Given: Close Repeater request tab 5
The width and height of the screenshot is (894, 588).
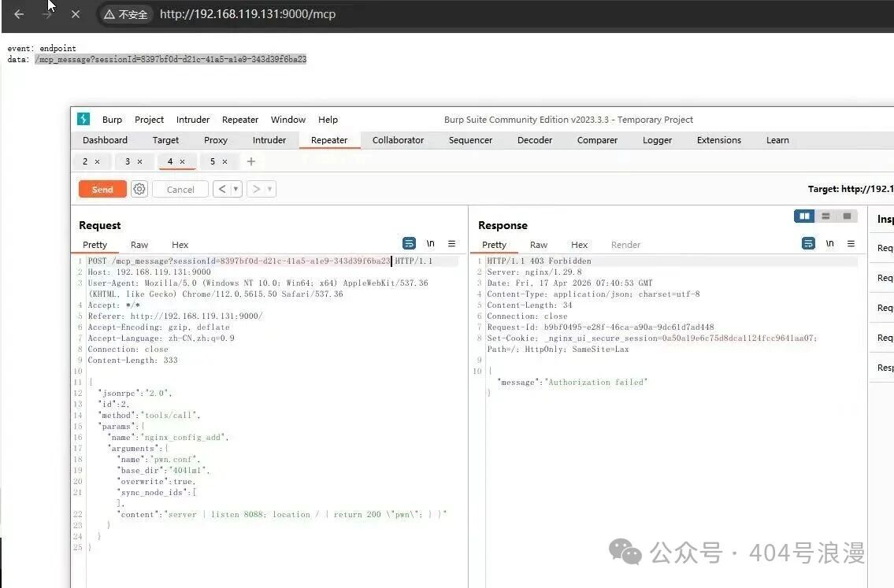Looking at the screenshot, I should point(224,162).
